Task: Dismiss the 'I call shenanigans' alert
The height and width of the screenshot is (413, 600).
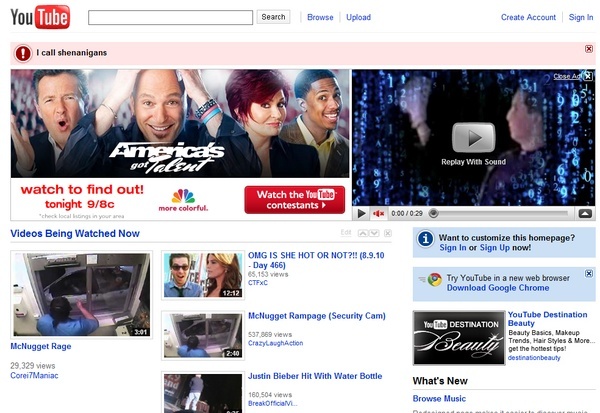Action: [x=589, y=49]
